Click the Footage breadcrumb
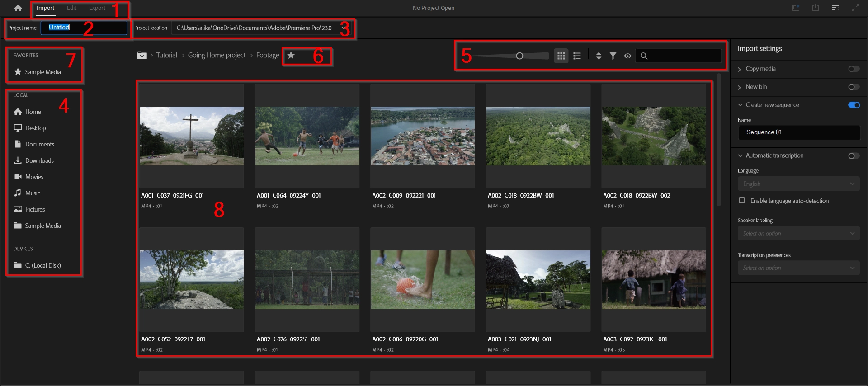Image resolution: width=868 pixels, height=386 pixels. coord(268,55)
